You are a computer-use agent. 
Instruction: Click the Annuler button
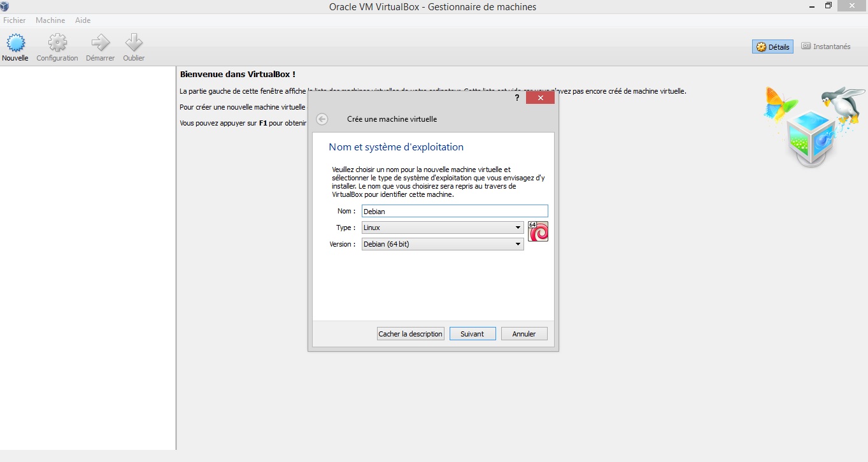(524, 334)
